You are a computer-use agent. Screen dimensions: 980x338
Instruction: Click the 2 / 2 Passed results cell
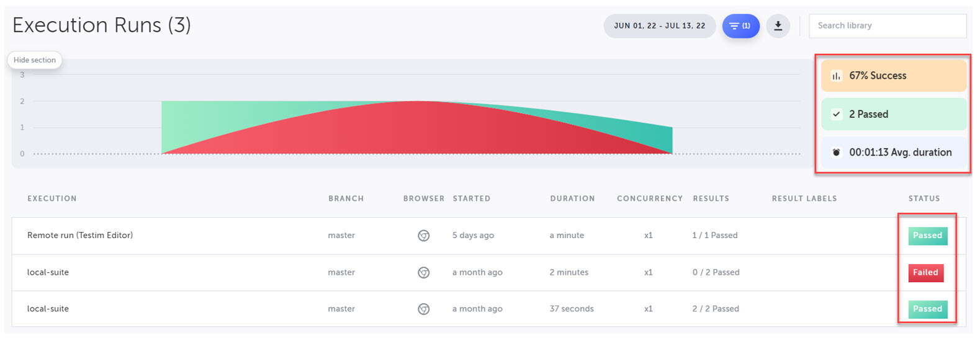(715, 309)
